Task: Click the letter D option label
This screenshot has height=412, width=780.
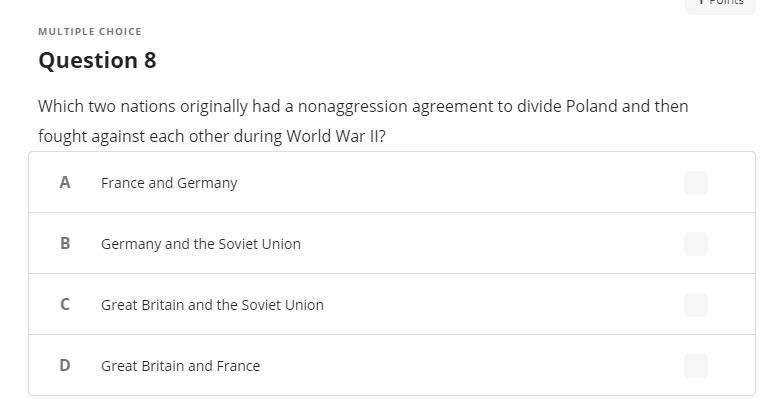Action: tap(65, 366)
